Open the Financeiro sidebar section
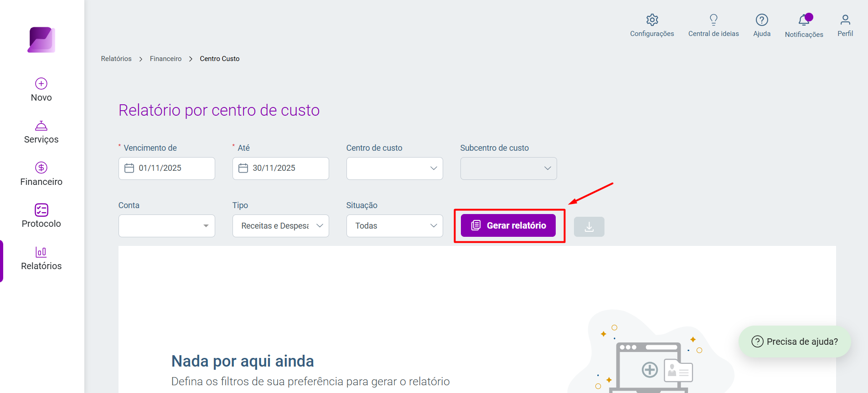868x393 pixels. pyautogui.click(x=41, y=174)
